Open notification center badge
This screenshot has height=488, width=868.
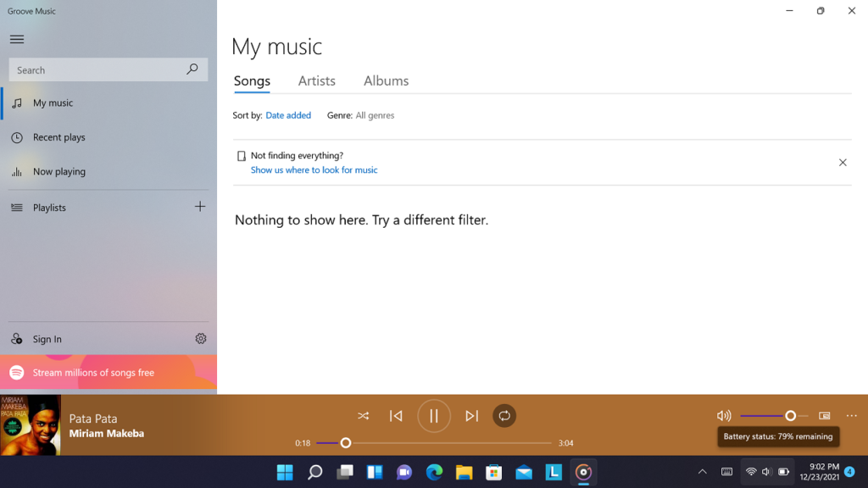(849, 472)
